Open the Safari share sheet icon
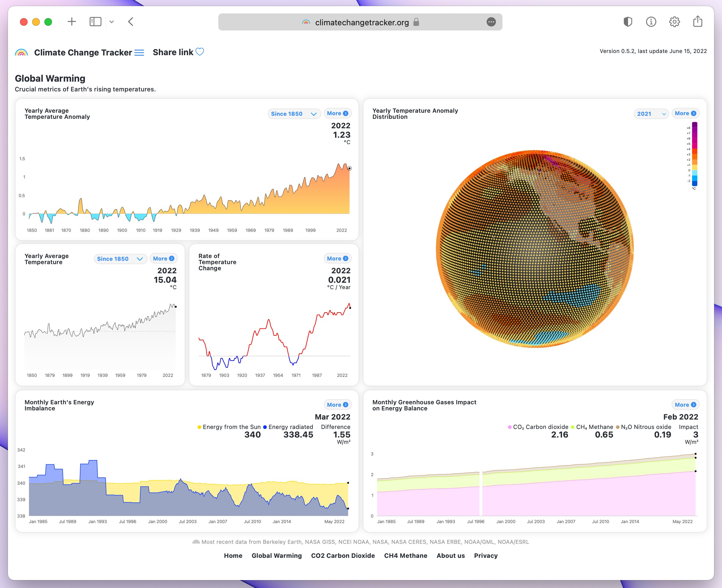Image resolution: width=722 pixels, height=588 pixels. [697, 22]
